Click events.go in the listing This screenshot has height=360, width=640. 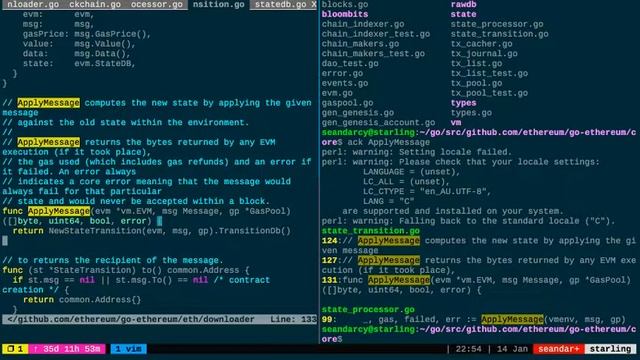coord(345,83)
